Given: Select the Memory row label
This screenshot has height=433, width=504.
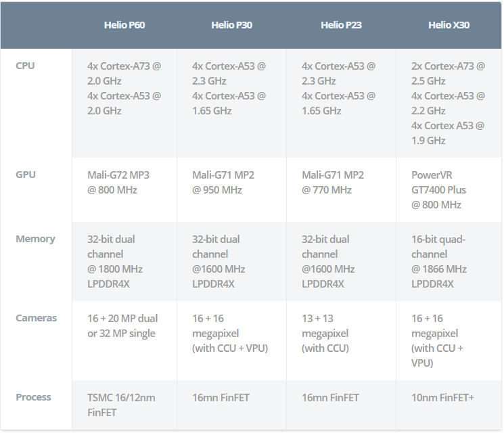Looking at the screenshot, I should pos(35,239).
